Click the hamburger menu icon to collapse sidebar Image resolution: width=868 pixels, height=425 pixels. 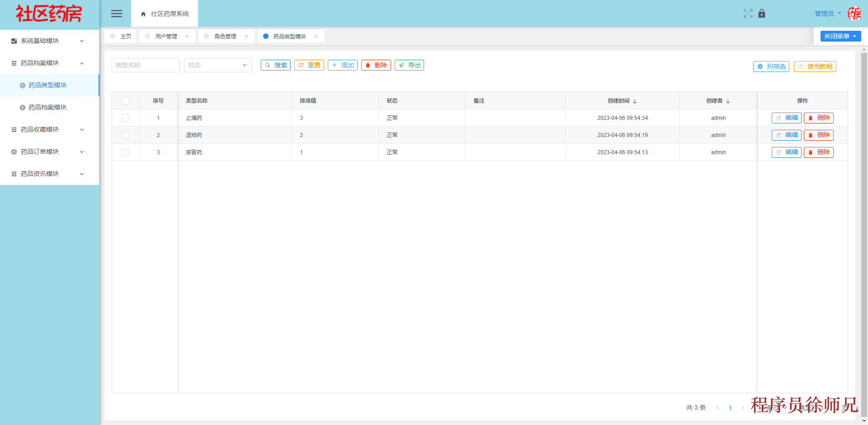click(116, 14)
